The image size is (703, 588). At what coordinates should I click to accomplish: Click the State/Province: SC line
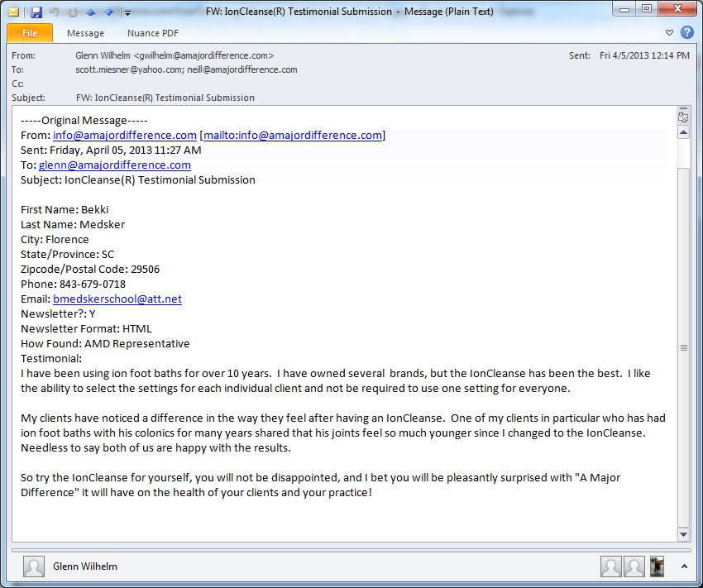point(67,254)
